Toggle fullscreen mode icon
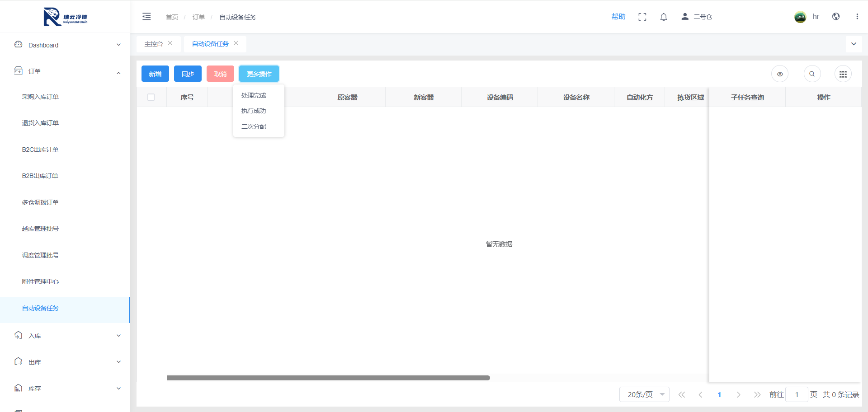868x412 pixels. point(642,17)
